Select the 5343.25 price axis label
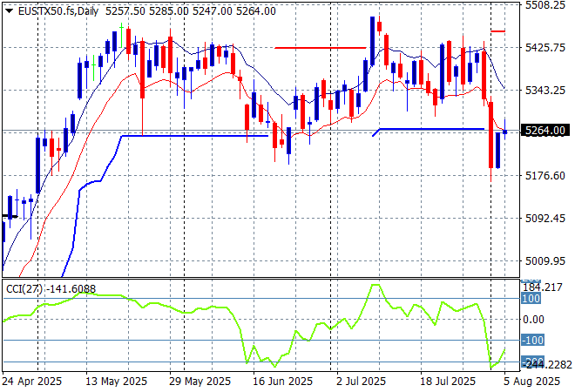The image size is (575, 392). (545, 91)
